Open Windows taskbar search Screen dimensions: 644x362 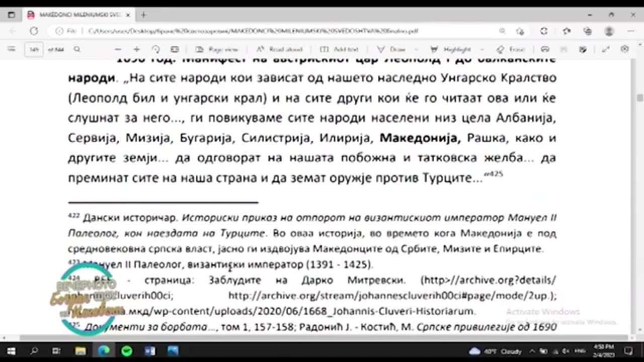pos(33,351)
